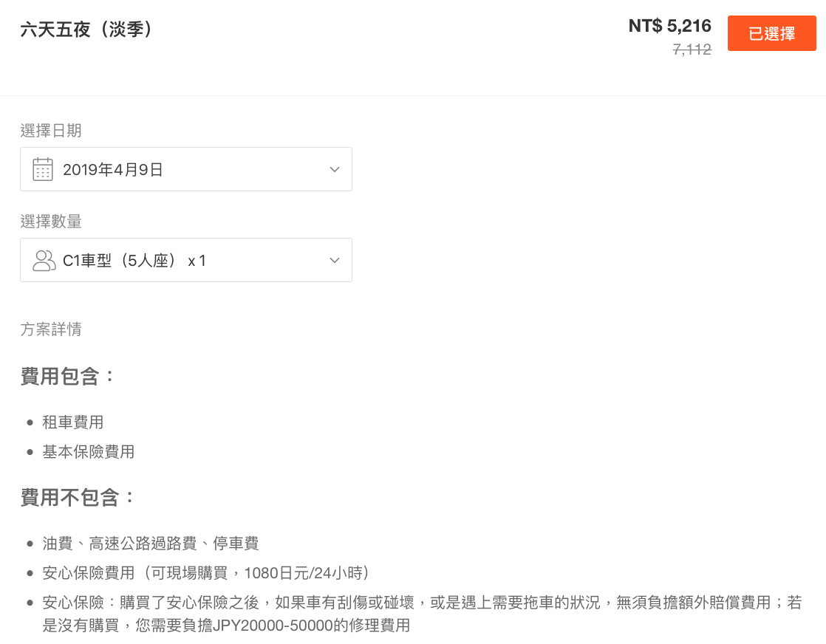826x644 pixels.
Task: Click the people icon in quantity field
Action: click(44, 261)
